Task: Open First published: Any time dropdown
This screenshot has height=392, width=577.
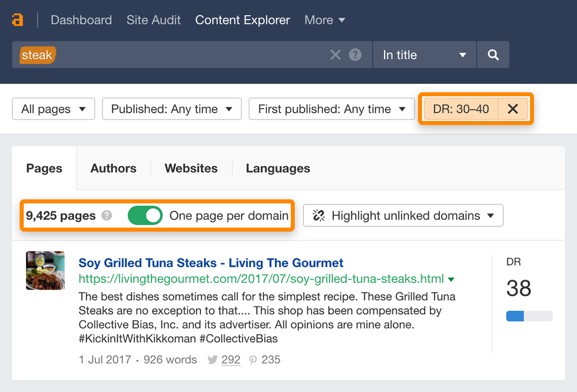Action: [332, 109]
